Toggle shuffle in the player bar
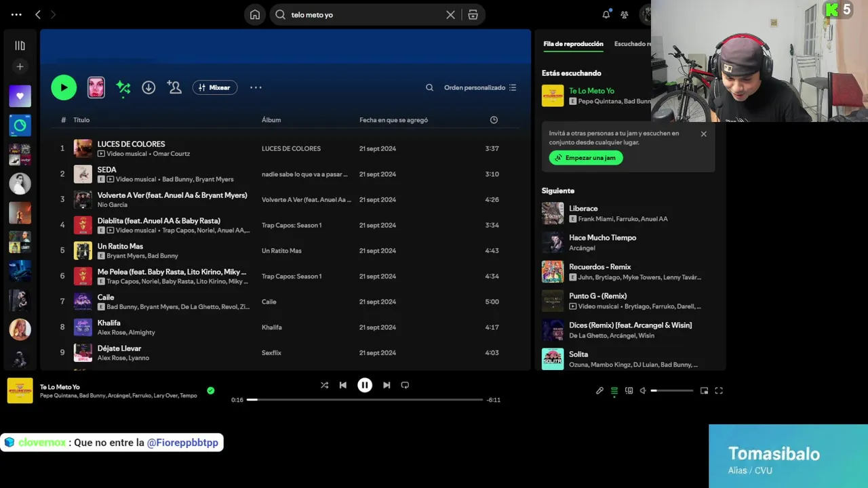868x488 pixels. point(324,385)
